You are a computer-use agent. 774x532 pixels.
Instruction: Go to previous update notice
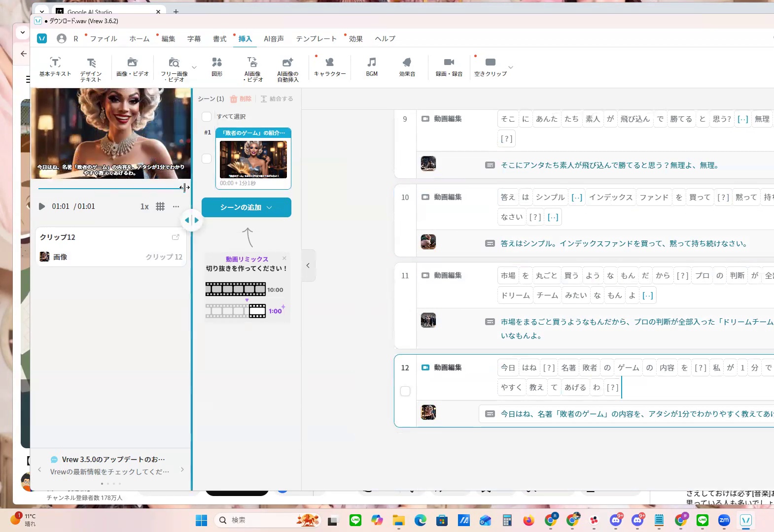click(39, 469)
